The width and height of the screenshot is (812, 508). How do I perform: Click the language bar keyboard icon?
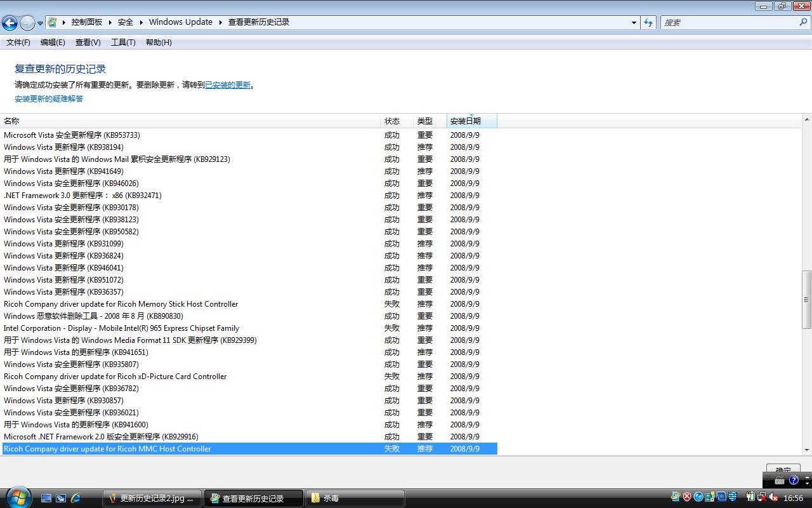(x=780, y=481)
